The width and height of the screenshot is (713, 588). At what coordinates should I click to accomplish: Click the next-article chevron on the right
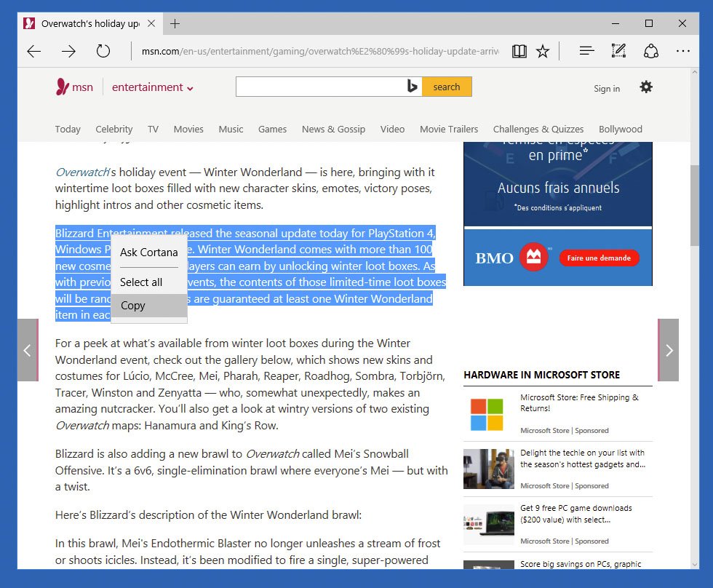coord(668,350)
